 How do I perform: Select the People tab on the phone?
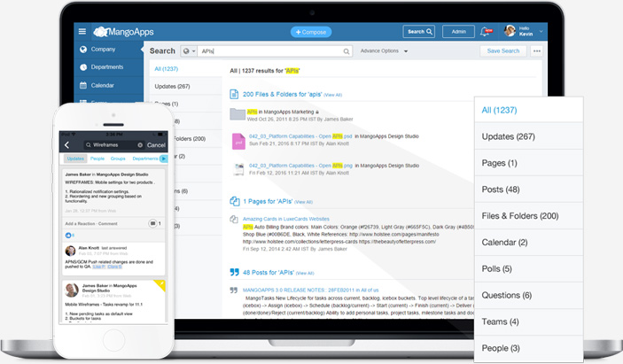97,159
